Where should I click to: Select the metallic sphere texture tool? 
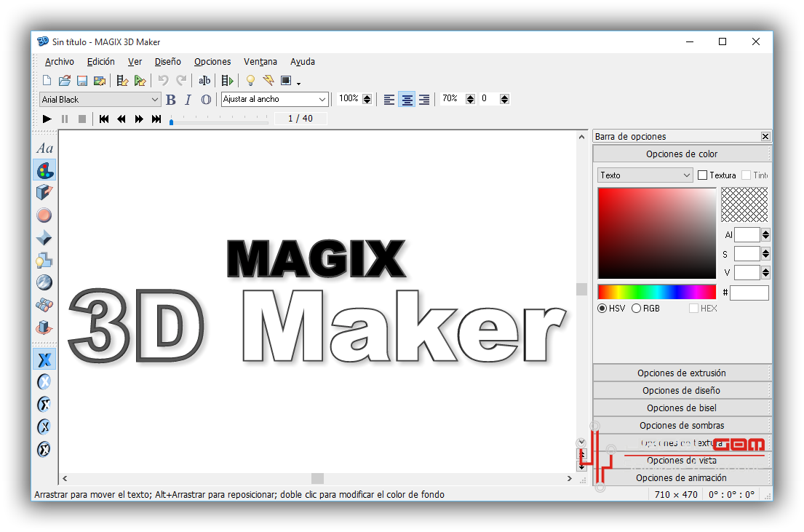(x=44, y=282)
